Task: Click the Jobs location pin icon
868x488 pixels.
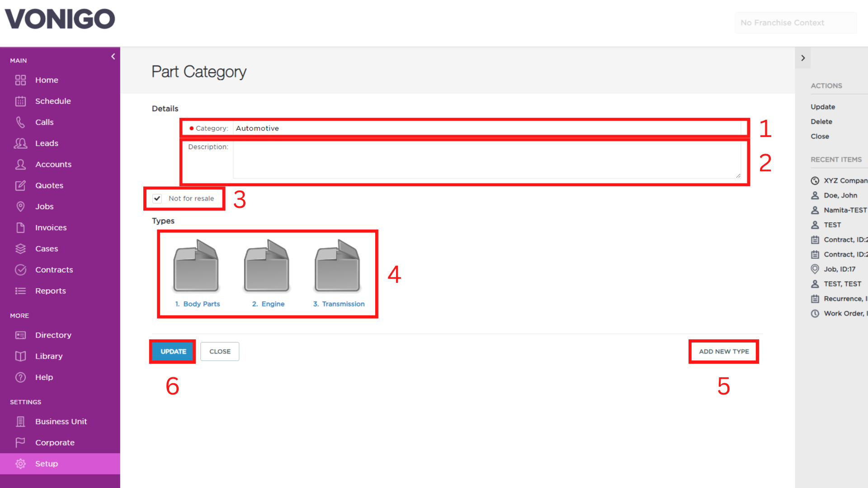Action: (x=20, y=206)
